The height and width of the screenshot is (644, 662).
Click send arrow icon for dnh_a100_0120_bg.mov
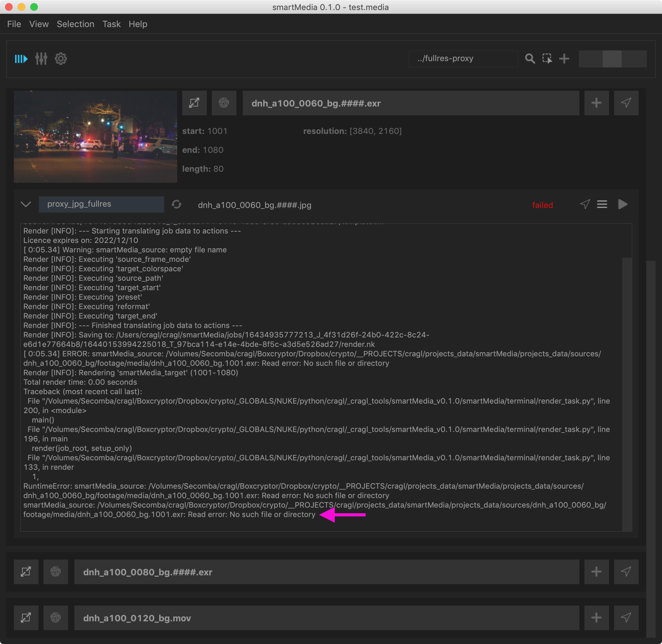click(x=626, y=618)
